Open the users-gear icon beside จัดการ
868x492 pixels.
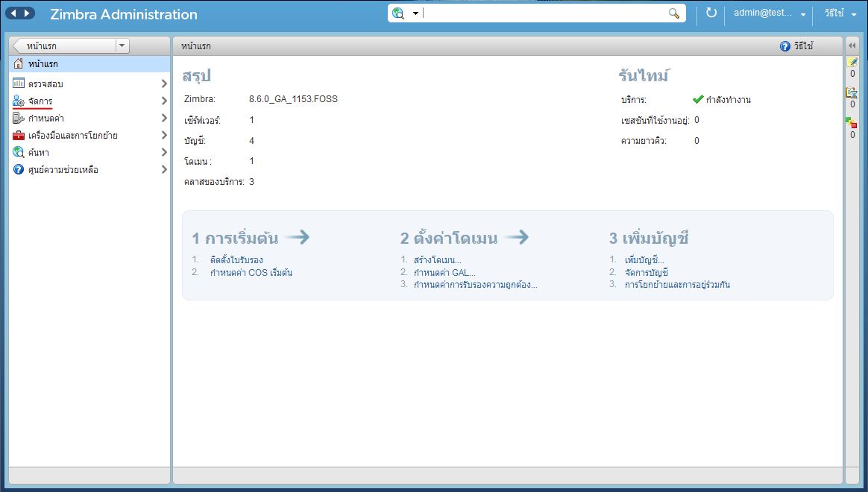click(x=18, y=101)
